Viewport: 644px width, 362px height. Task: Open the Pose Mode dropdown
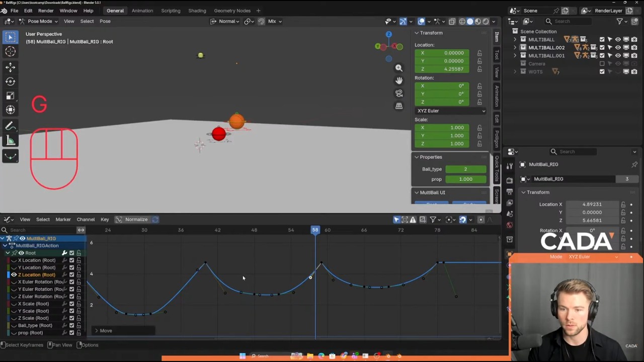39,21
